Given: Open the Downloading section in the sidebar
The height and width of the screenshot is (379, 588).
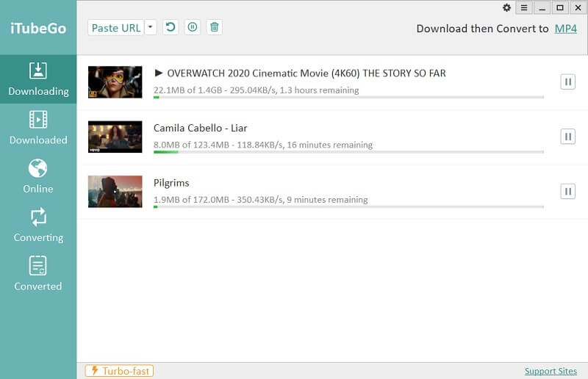Looking at the screenshot, I should point(38,79).
